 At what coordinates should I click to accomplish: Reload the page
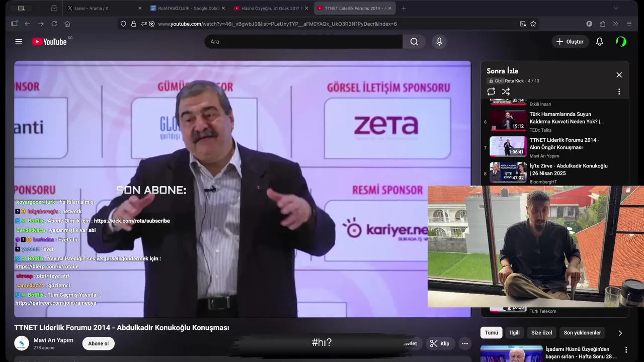(54, 24)
